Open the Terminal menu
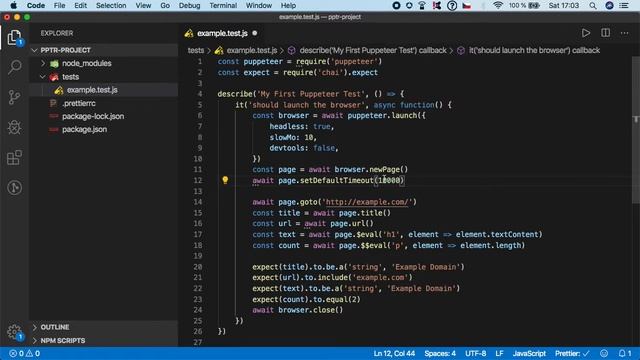 pyautogui.click(x=223, y=6)
